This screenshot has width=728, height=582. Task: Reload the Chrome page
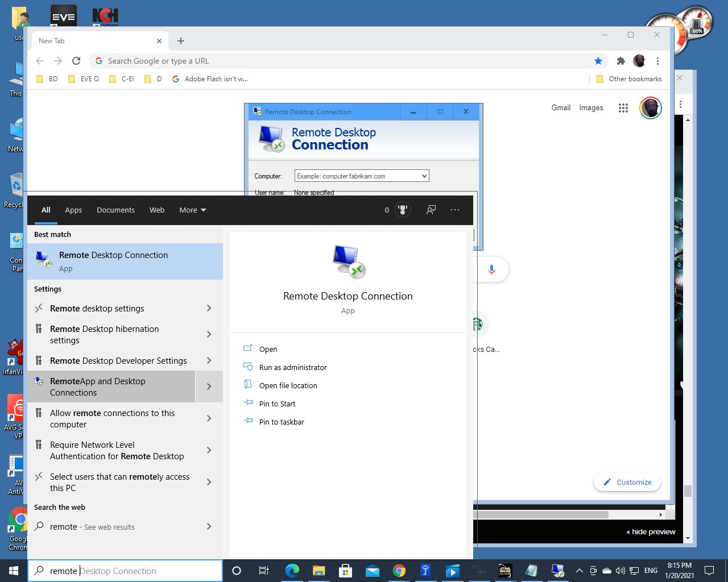coord(76,61)
